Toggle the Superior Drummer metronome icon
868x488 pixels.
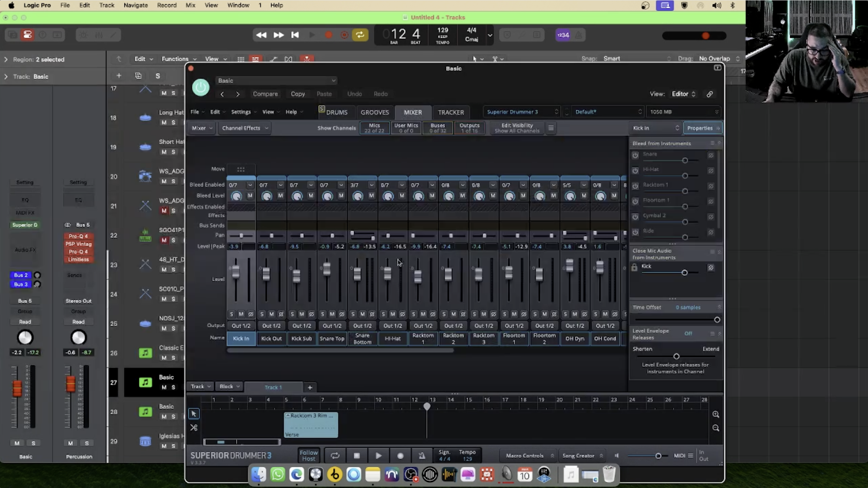point(422,455)
